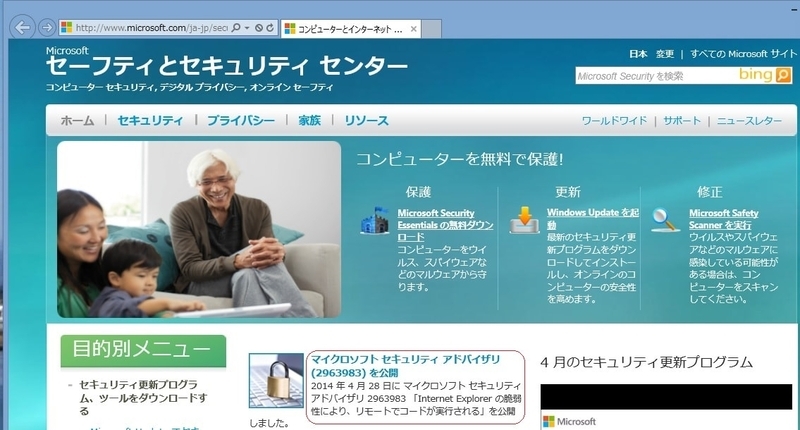Open the 家族 menu item
This screenshot has height=430, width=800.
tap(310, 121)
